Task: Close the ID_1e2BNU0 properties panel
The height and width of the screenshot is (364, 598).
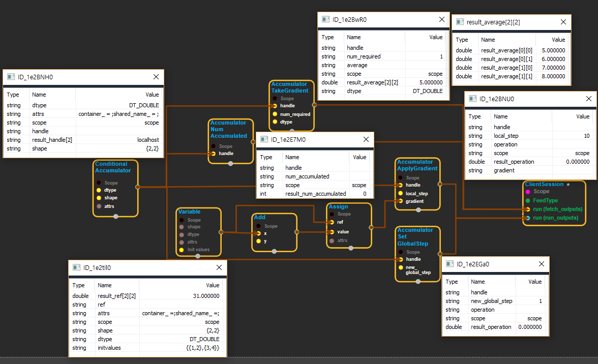Action: coord(588,99)
